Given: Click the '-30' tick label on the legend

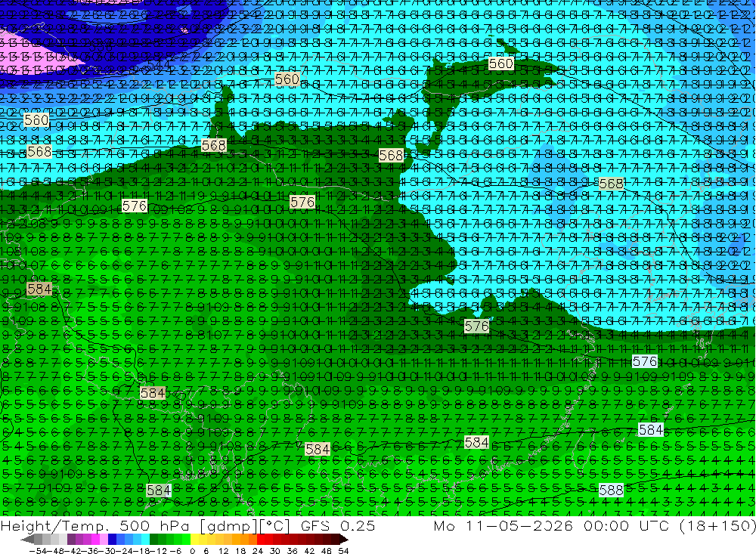Looking at the screenshot, I should [x=108, y=551].
